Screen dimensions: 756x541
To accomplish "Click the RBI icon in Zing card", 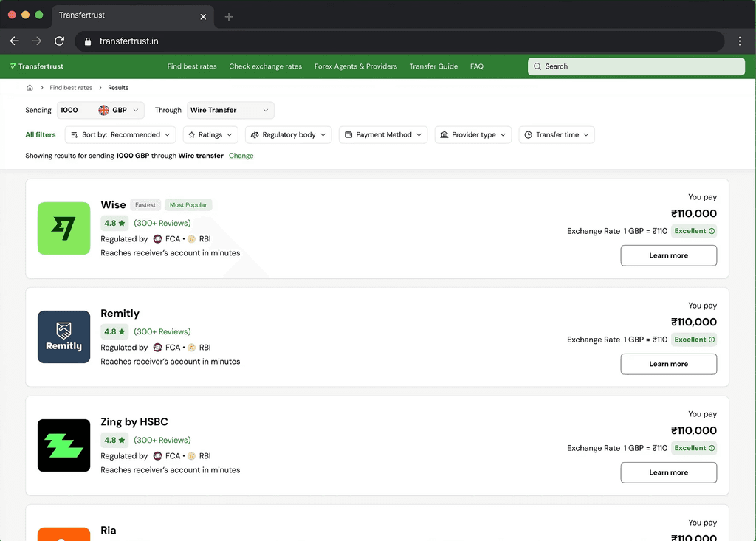I will (x=191, y=456).
